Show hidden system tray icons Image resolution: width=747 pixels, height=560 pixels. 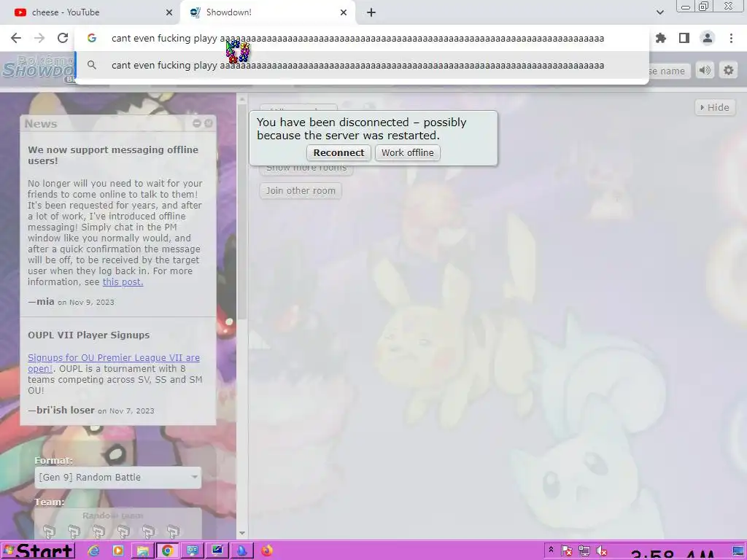551,550
